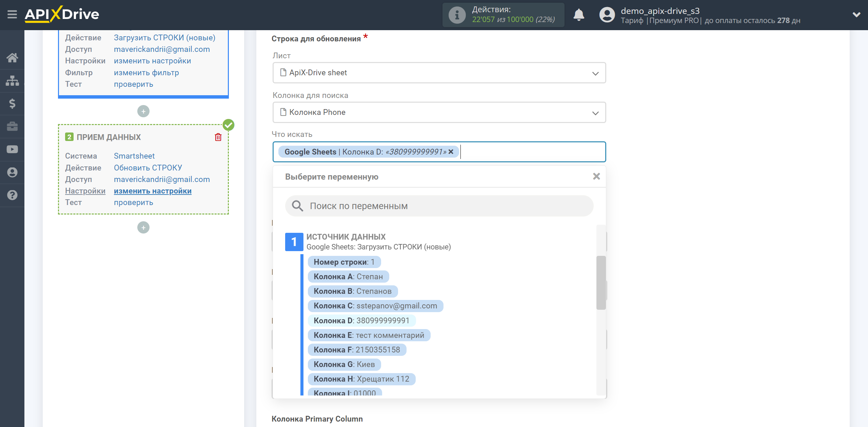Open Загрузить СТРОКИ (новые) action link

coord(164,38)
